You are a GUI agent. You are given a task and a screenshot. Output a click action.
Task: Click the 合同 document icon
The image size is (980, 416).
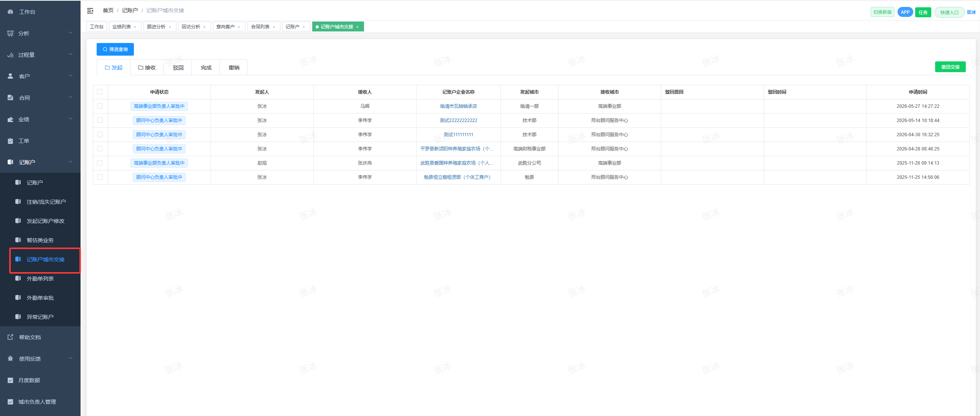10,98
